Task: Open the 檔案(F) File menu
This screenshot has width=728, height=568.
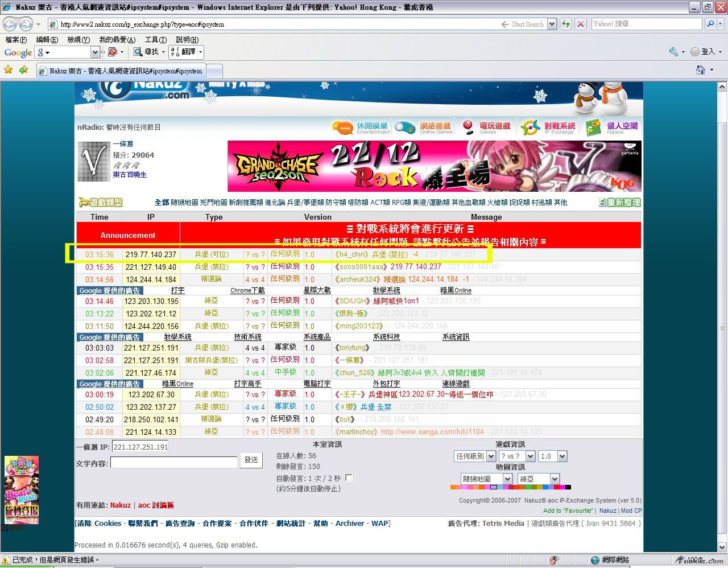Action: click(x=16, y=40)
